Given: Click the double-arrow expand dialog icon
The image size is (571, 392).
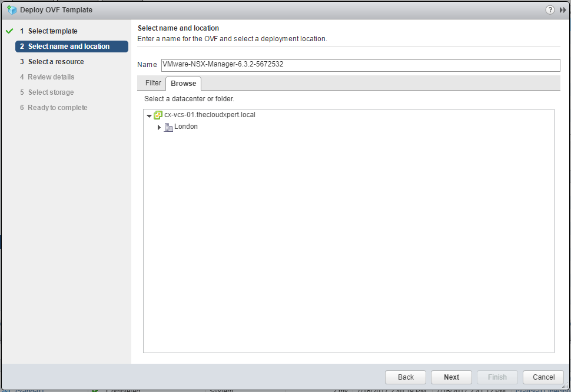Looking at the screenshot, I should pyautogui.click(x=562, y=10).
